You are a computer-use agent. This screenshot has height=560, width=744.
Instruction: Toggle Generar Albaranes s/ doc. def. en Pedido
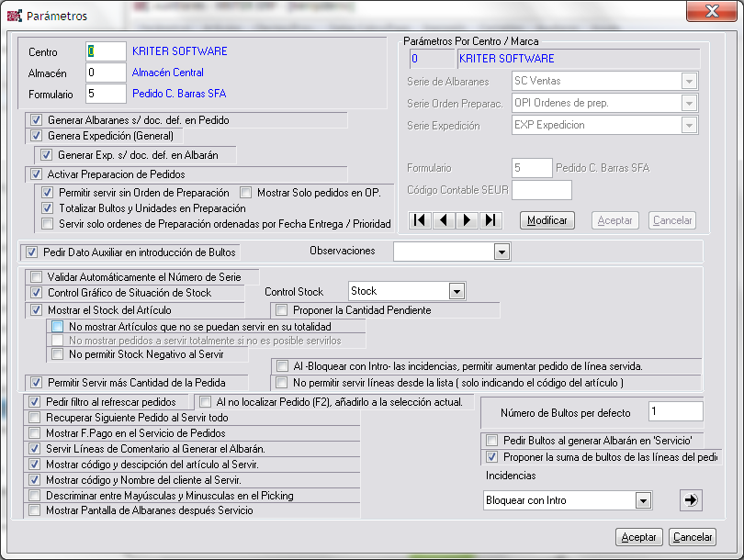click(36, 120)
